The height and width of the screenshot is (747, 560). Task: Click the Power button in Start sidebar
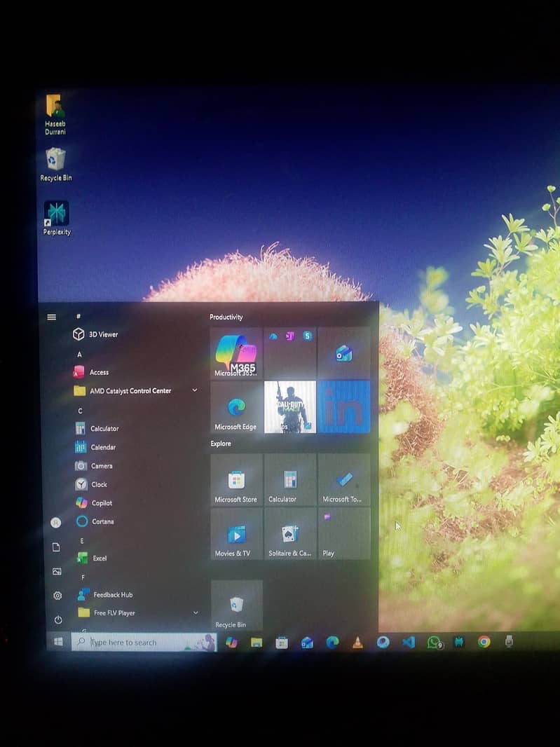pos(58,619)
